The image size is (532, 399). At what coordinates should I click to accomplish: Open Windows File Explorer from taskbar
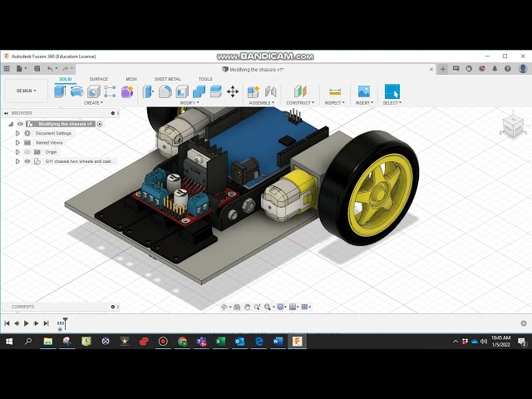(48, 342)
